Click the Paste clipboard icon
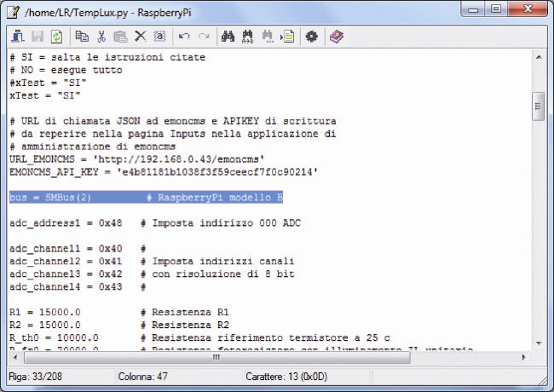Image resolution: width=554 pixels, height=392 pixels. pos(120,37)
